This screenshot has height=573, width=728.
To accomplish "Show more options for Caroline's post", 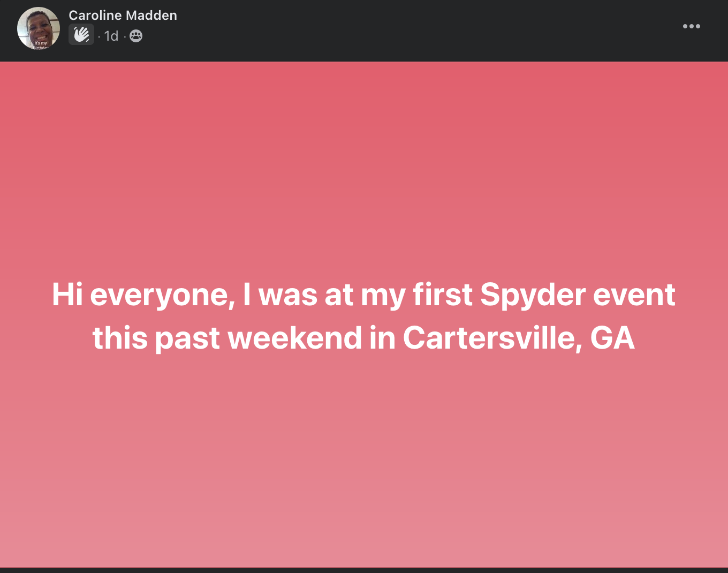I will coord(691,26).
